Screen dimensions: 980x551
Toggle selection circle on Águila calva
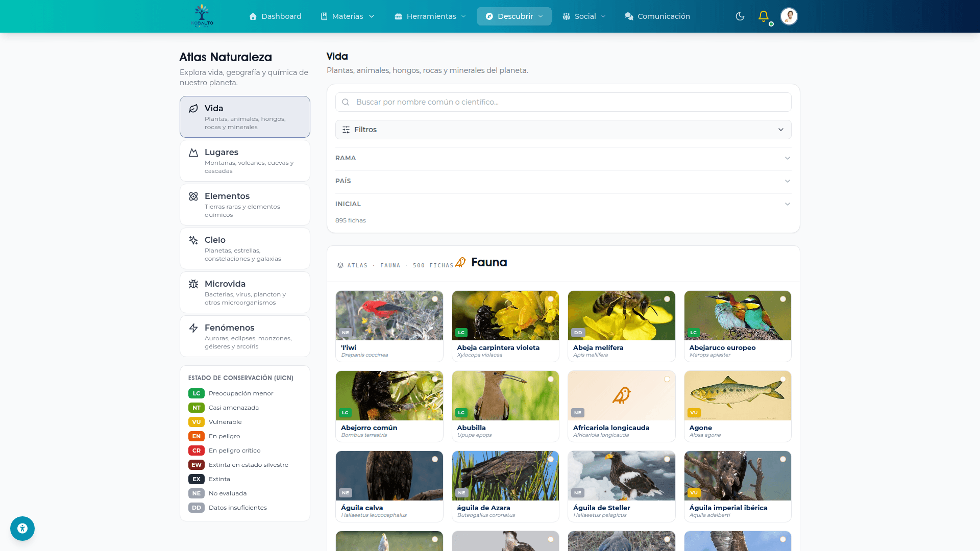[x=435, y=459]
